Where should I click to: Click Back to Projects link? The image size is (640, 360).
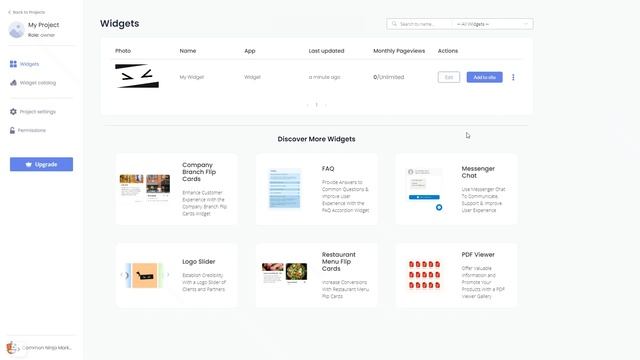[27, 12]
